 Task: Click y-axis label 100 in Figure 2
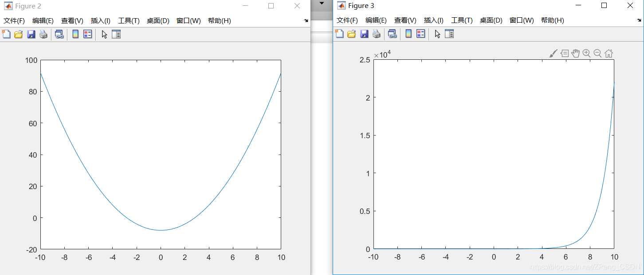(x=31, y=60)
